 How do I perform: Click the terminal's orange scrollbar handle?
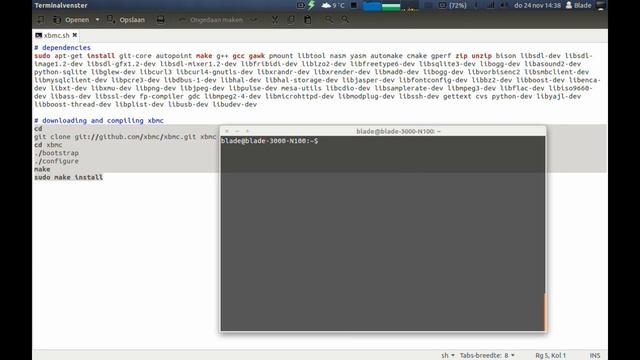coord(545,312)
